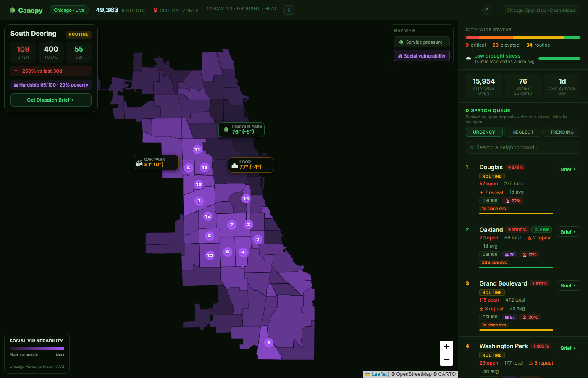The image size is (588, 378).
Task: Click the Oak Park 81° weather label
Action: click(156, 163)
